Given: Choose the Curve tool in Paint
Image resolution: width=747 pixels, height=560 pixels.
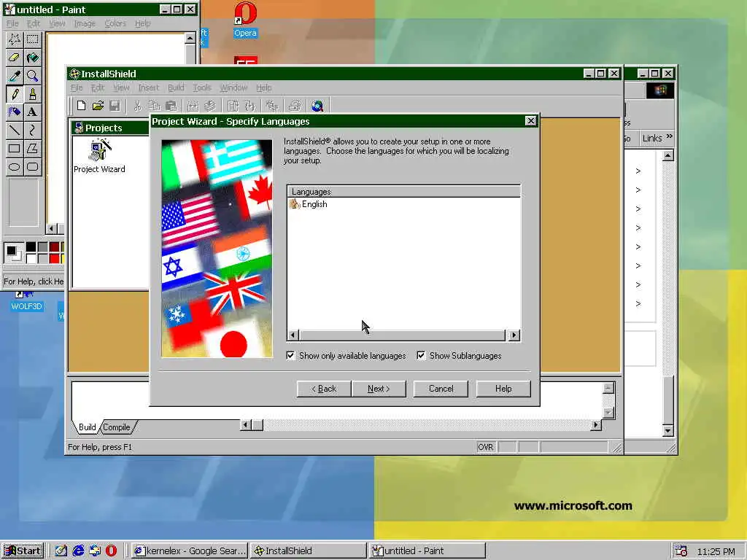Looking at the screenshot, I should point(32,130).
